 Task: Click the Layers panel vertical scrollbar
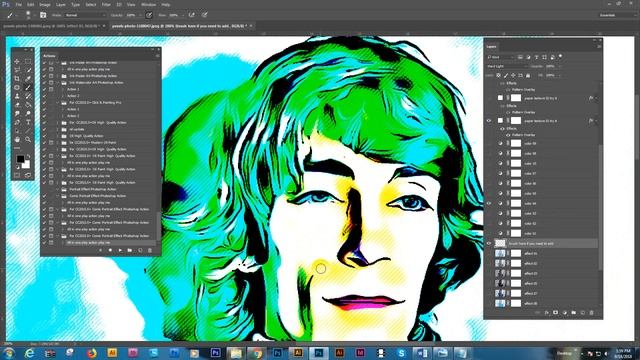pos(600,206)
